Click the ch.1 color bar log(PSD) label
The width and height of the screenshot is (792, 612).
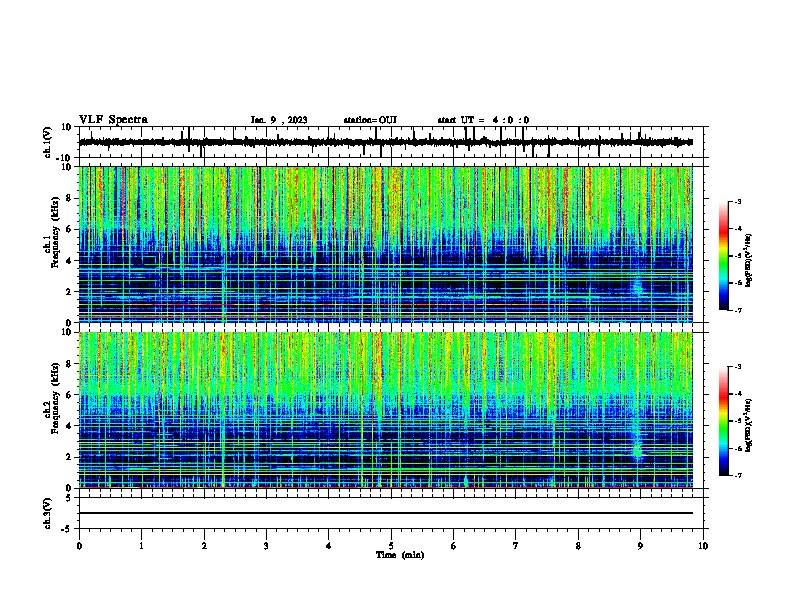coord(748,261)
